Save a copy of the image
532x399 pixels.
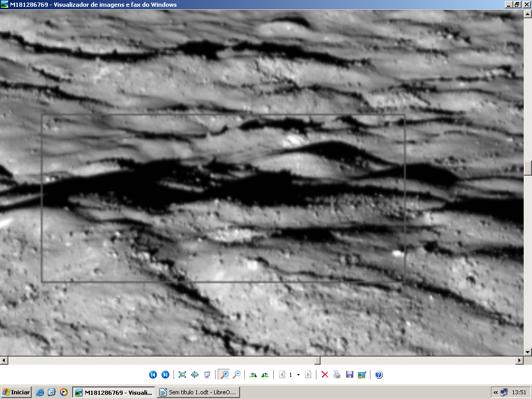click(350, 375)
